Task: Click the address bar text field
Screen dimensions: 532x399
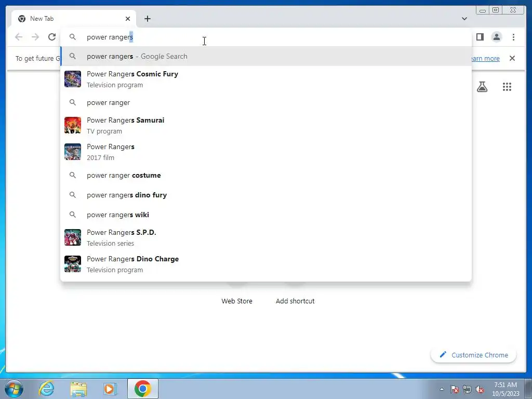Action: coord(266,37)
